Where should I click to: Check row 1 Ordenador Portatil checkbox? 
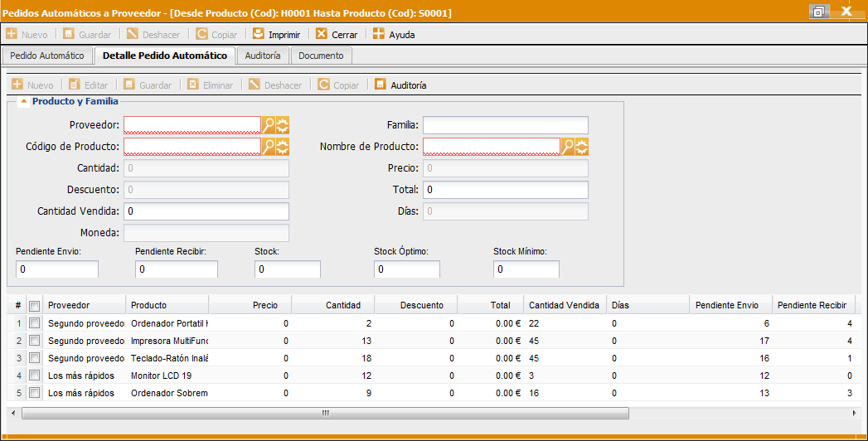(x=34, y=322)
